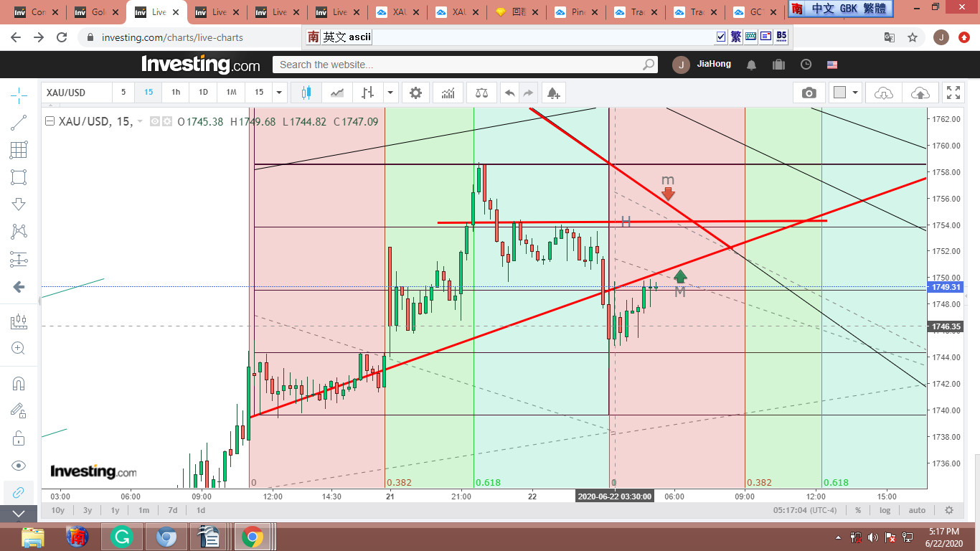
Task: Open site notifications bell
Action: point(751,65)
